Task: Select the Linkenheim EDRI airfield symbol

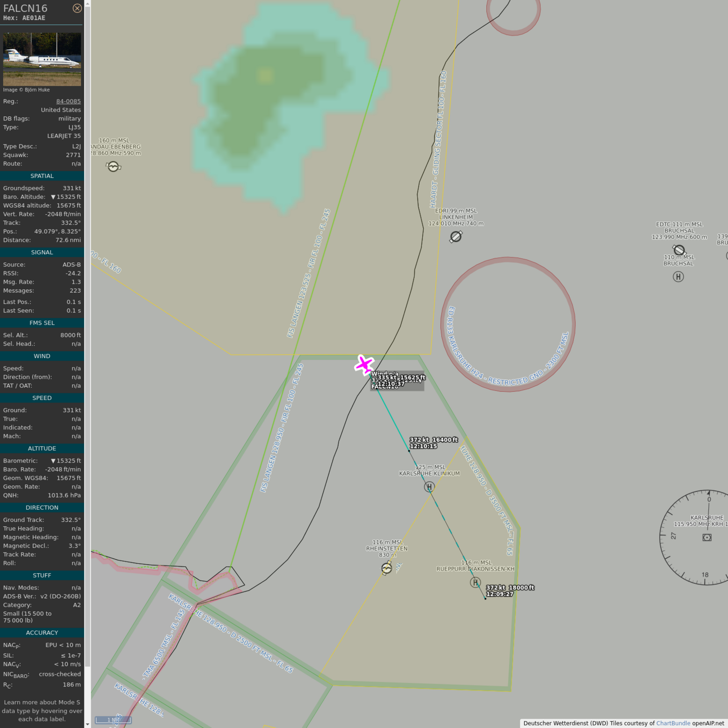Action: coord(456,237)
